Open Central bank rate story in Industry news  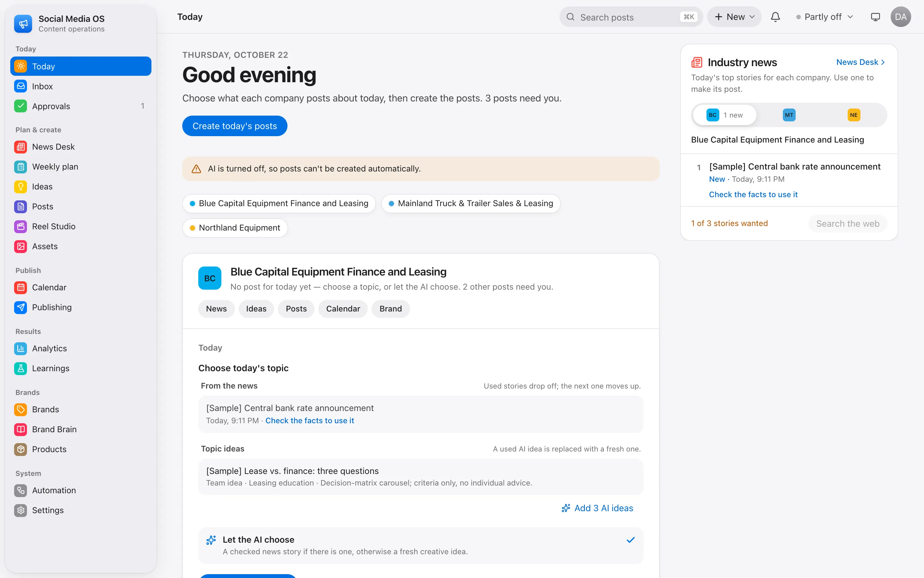[795, 167]
